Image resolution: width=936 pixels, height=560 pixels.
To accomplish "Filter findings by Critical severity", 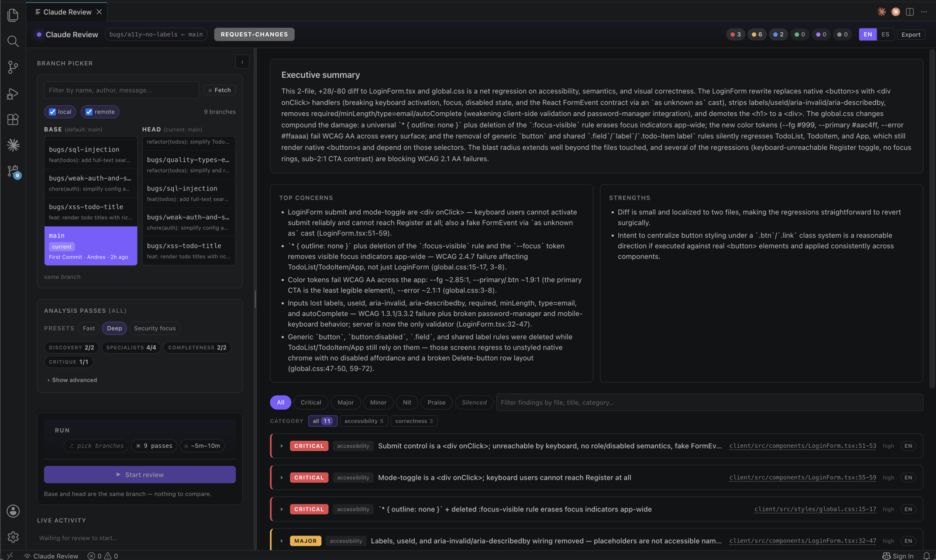I will pos(311,403).
